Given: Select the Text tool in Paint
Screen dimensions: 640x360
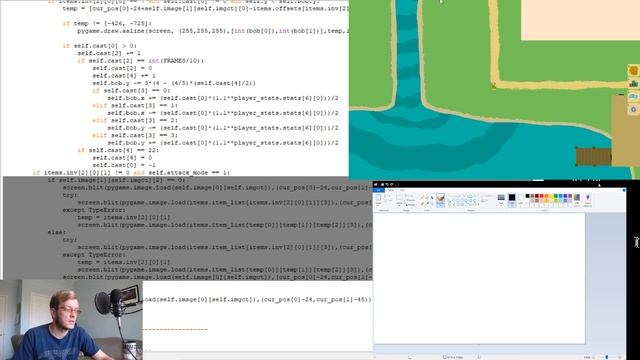Looking at the screenshot, I should 432,197.
